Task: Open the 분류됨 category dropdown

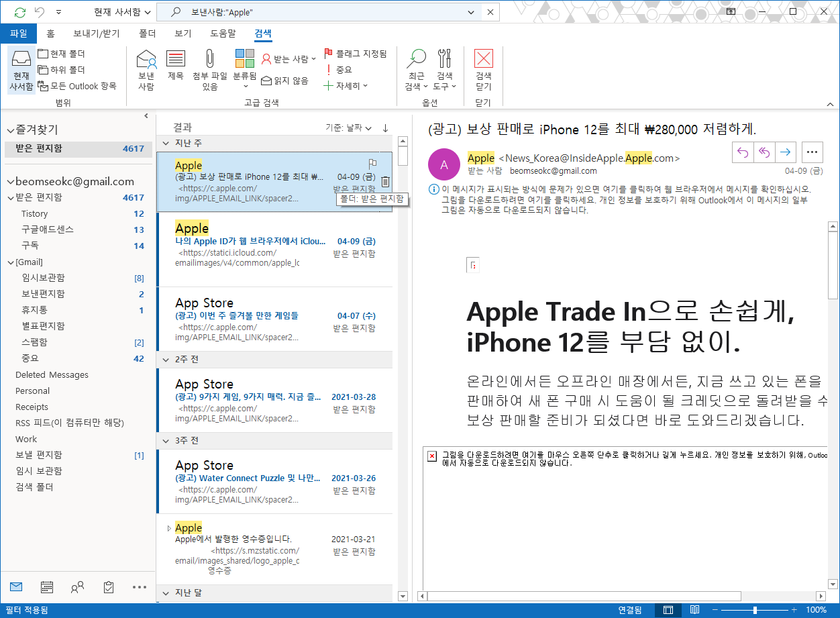Action: 245,70
